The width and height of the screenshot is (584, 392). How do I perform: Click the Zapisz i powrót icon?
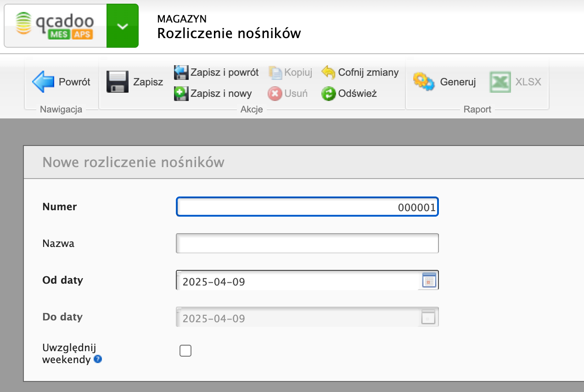coord(181,72)
